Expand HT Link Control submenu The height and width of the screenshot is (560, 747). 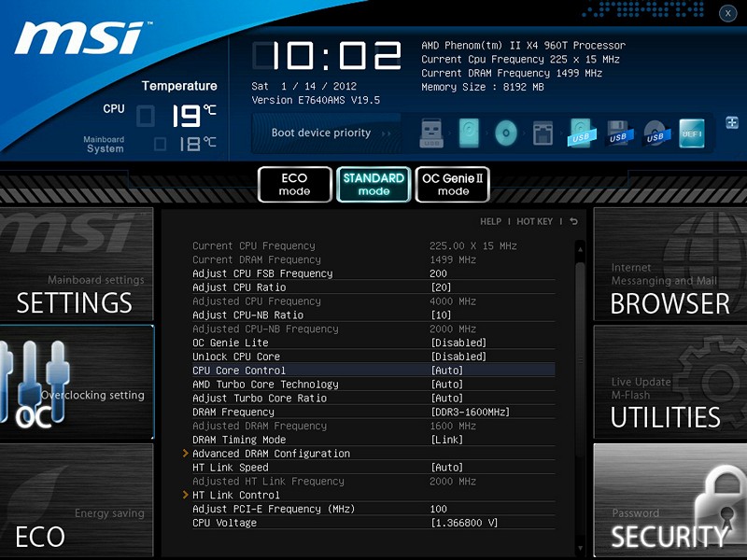pyautogui.click(x=236, y=495)
